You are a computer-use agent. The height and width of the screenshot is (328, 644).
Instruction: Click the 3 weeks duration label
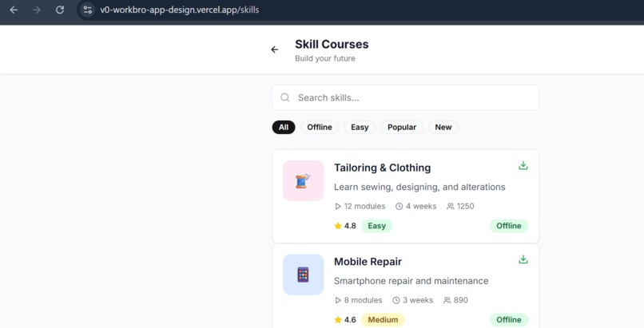(418, 300)
